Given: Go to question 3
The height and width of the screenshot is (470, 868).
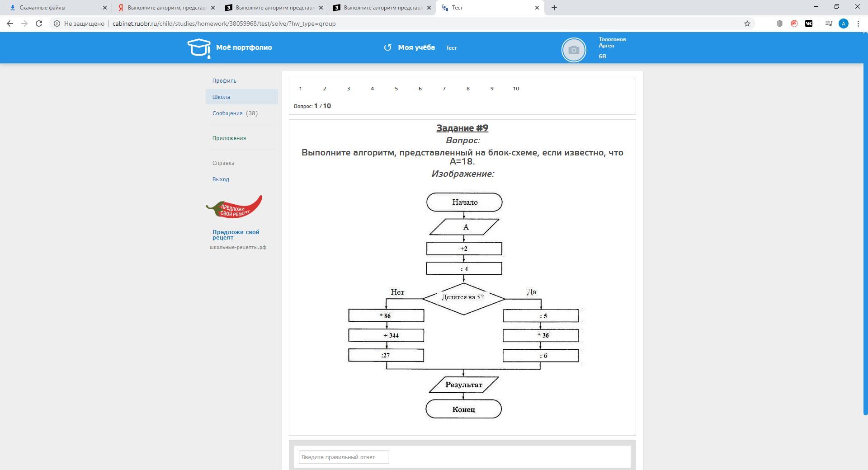Looking at the screenshot, I should [349, 89].
